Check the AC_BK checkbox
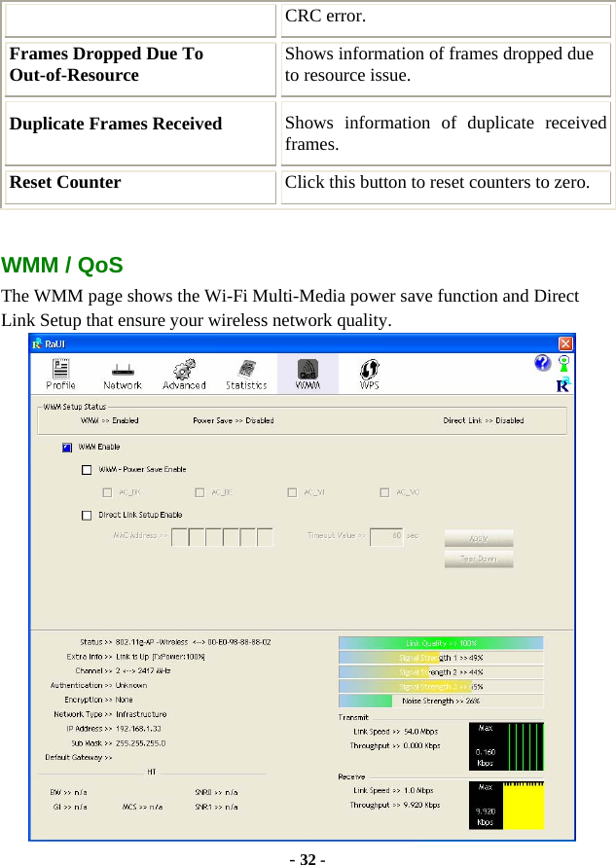Viewport: 616px width, 865px height. click(107, 492)
